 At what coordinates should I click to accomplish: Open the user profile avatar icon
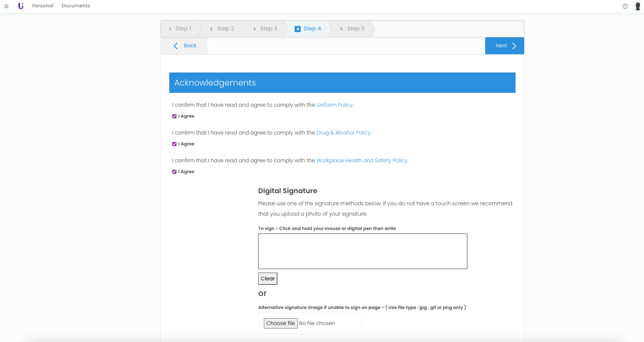tap(637, 6)
